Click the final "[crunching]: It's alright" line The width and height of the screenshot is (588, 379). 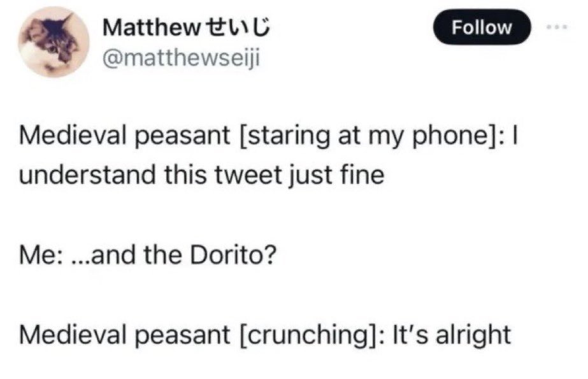click(265, 334)
